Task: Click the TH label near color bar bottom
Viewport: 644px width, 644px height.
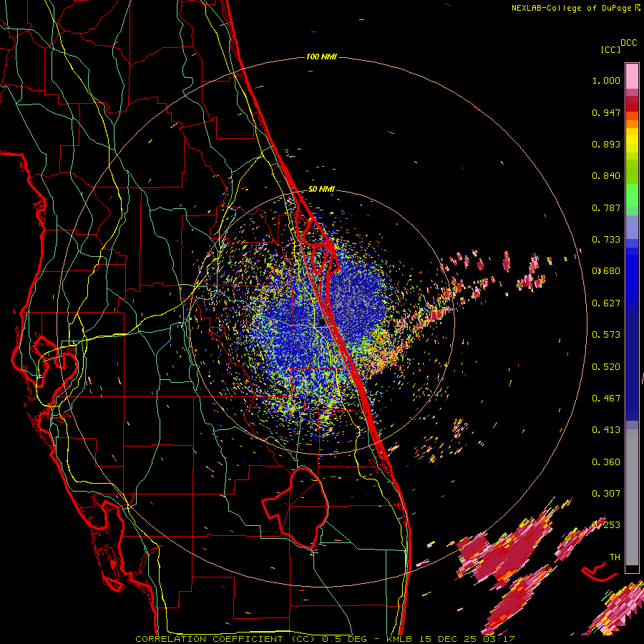Action: pyautogui.click(x=615, y=557)
